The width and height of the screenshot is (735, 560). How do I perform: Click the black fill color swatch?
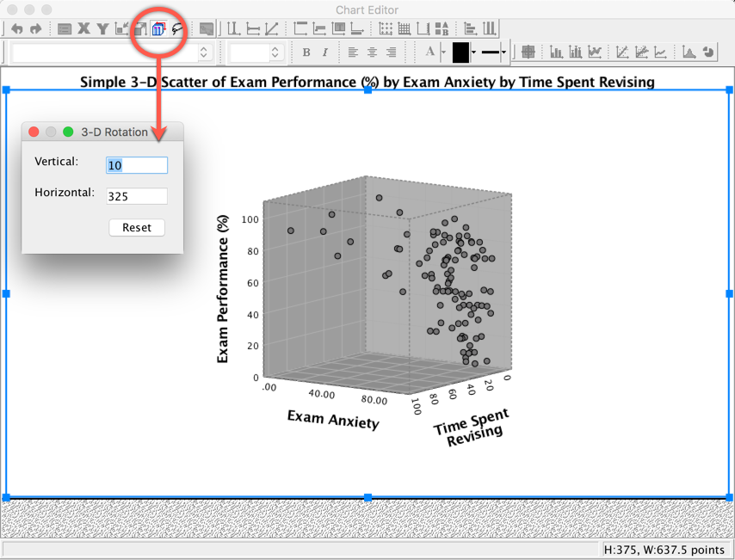460,52
